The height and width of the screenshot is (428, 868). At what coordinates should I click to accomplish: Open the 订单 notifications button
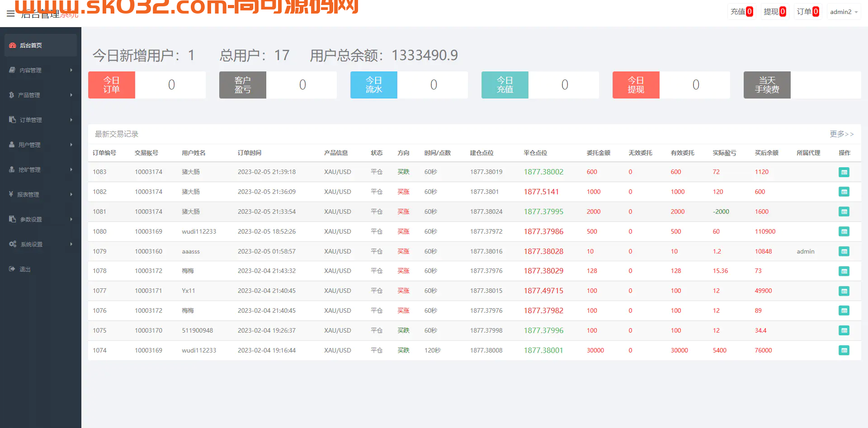(x=807, y=12)
